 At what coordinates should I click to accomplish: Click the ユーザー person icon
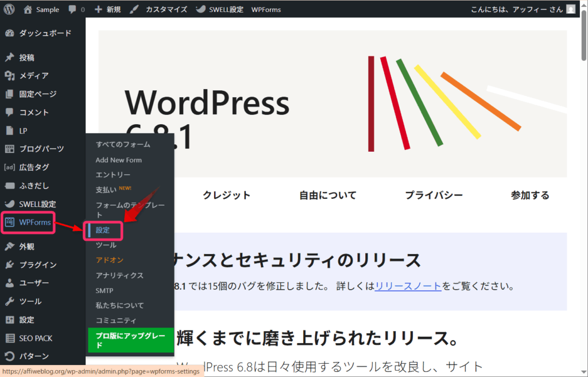(10, 283)
